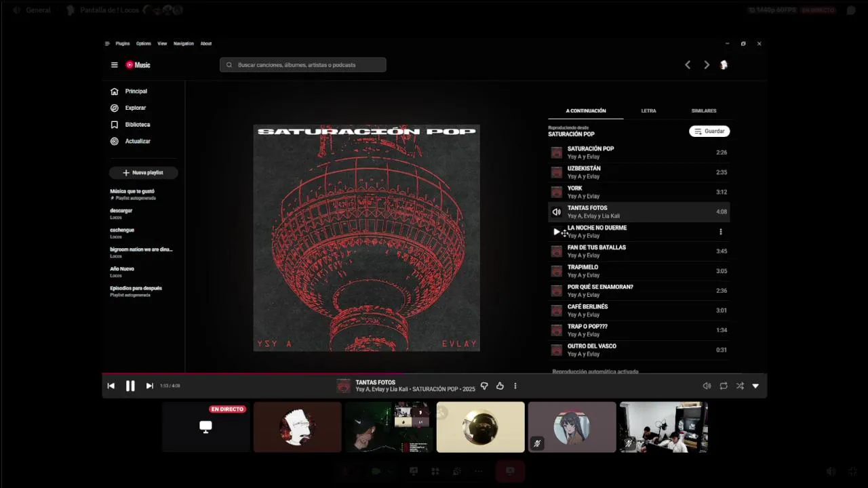Switch to the LETRA tab

649,110
